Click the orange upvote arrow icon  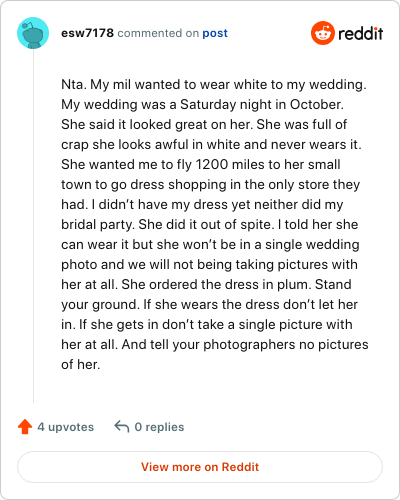point(25,426)
